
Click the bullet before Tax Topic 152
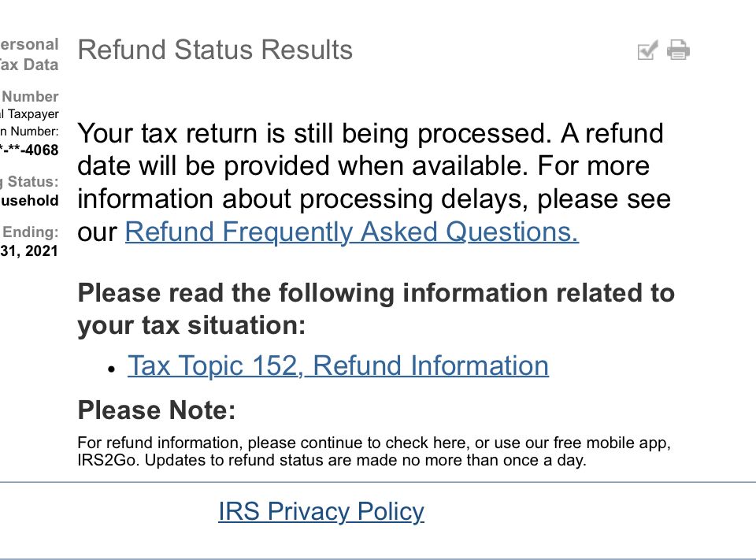(x=112, y=369)
